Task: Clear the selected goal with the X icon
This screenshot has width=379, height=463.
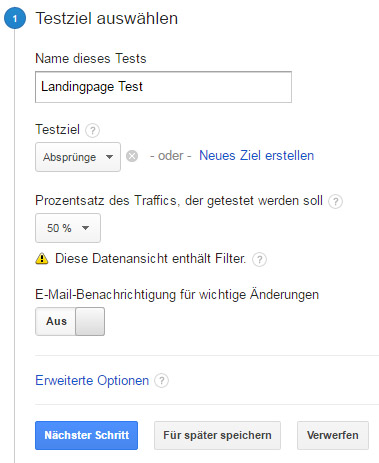Action: coord(132,156)
